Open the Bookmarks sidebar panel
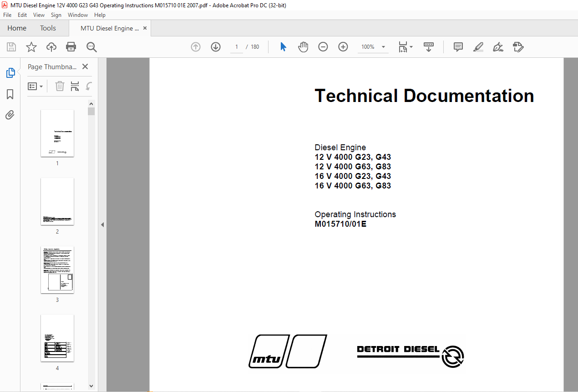The image size is (578, 392). coord(10,94)
